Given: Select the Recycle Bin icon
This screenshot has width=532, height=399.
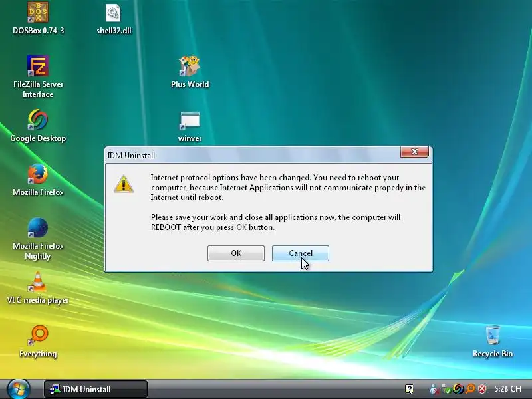Looking at the screenshot, I should 493,341.
